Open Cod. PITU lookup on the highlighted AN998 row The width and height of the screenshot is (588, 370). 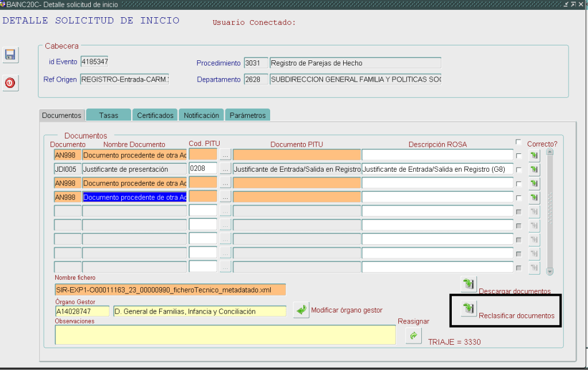coord(225,197)
